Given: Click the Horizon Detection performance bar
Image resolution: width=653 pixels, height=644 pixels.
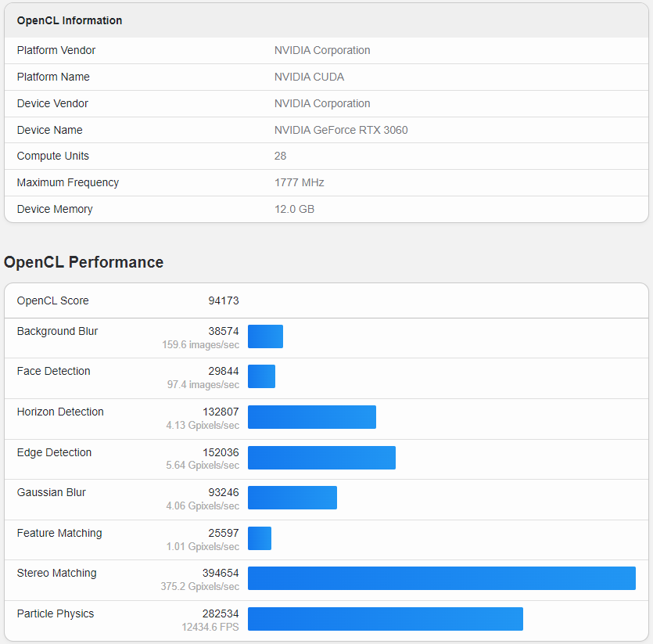Looking at the screenshot, I should (311, 417).
